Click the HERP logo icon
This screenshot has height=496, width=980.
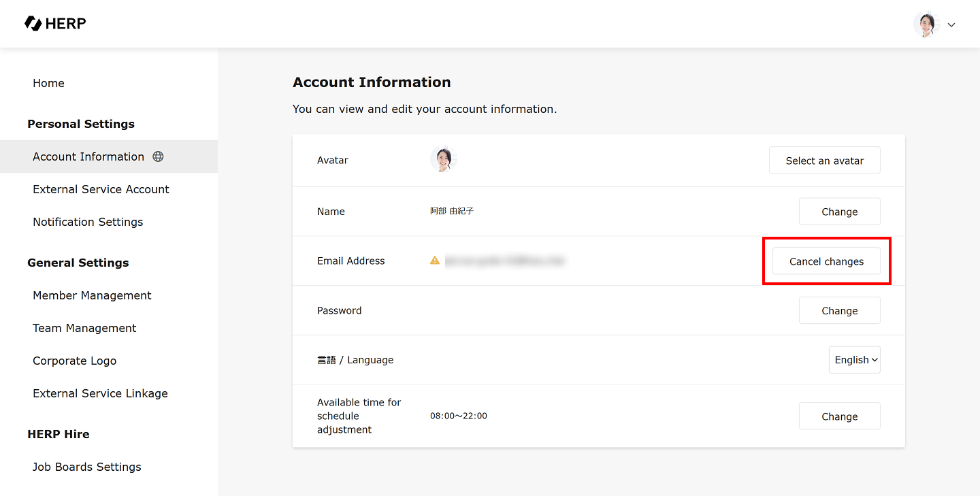33,24
